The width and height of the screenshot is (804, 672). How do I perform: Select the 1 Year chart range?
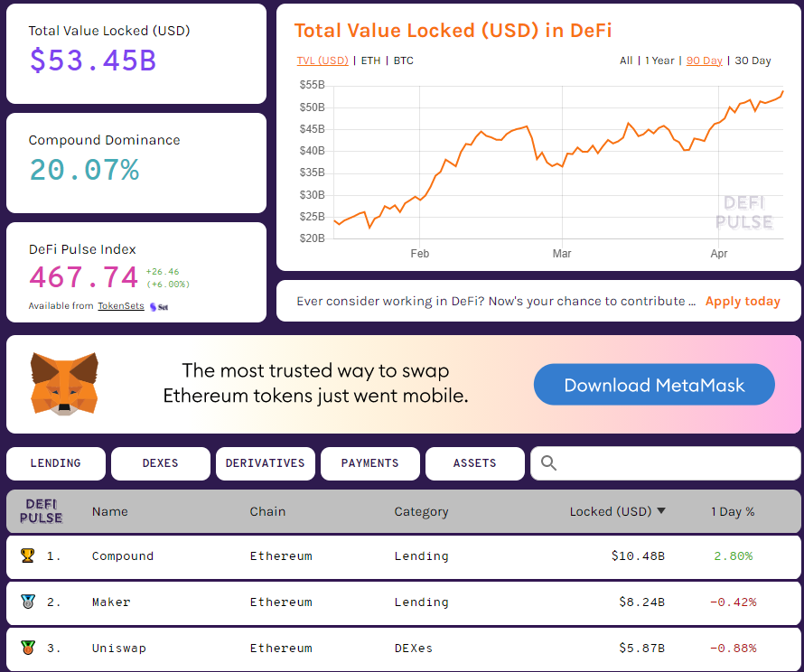coord(659,61)
